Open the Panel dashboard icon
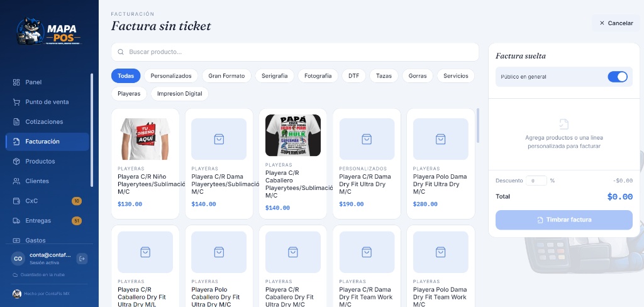This screenshot has width=644, height=307. coord(16,82)
